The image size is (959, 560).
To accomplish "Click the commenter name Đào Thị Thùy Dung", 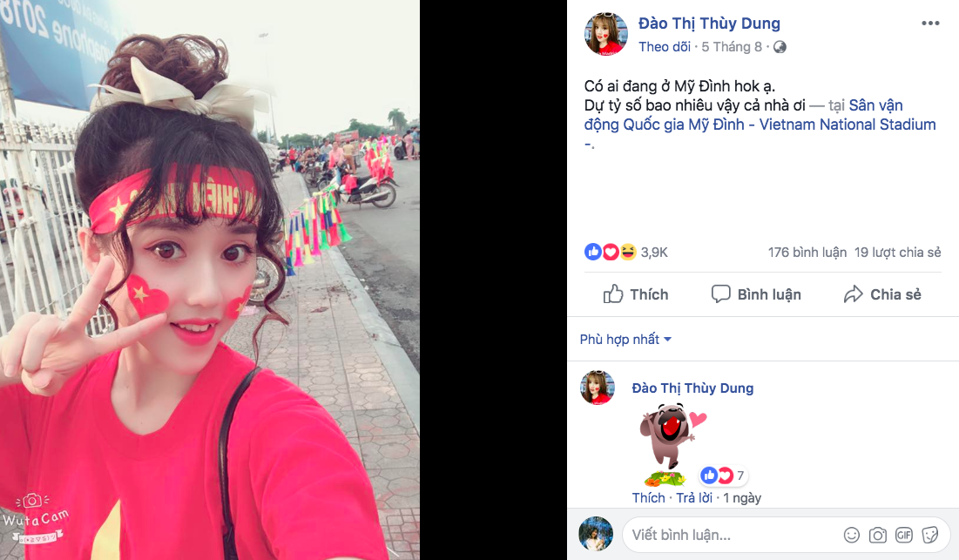I will [692, 388].
